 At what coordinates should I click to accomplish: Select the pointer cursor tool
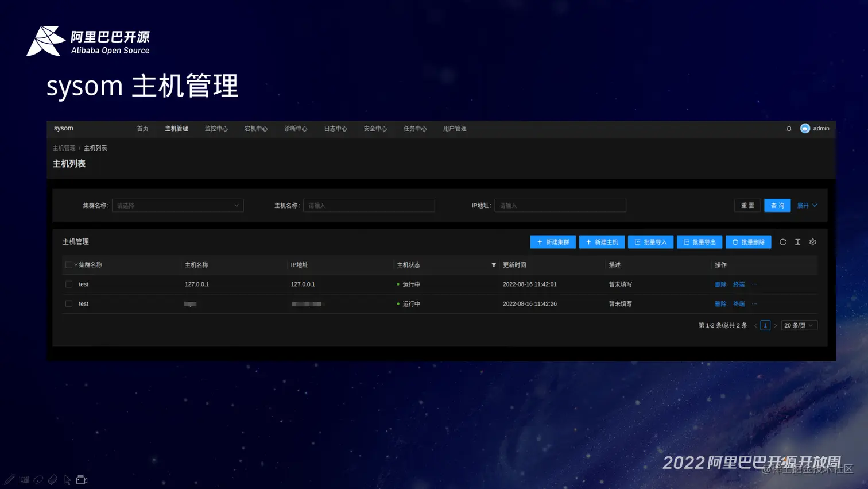(67, 479)
